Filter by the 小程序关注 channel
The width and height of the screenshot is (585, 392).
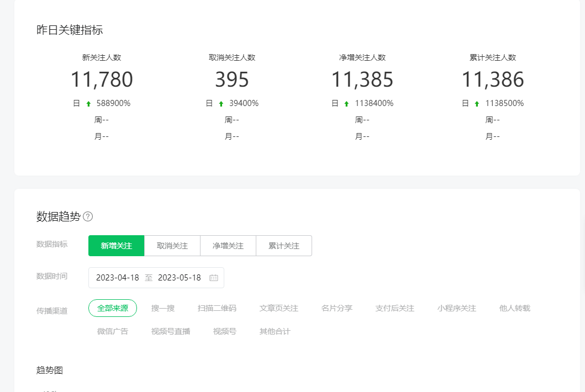coord(457,308)
